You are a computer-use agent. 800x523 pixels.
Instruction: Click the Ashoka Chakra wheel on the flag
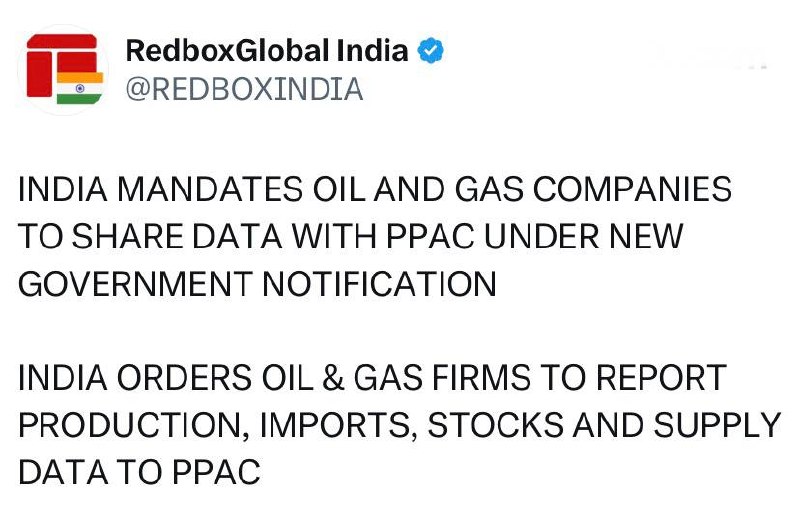point(80,88)
